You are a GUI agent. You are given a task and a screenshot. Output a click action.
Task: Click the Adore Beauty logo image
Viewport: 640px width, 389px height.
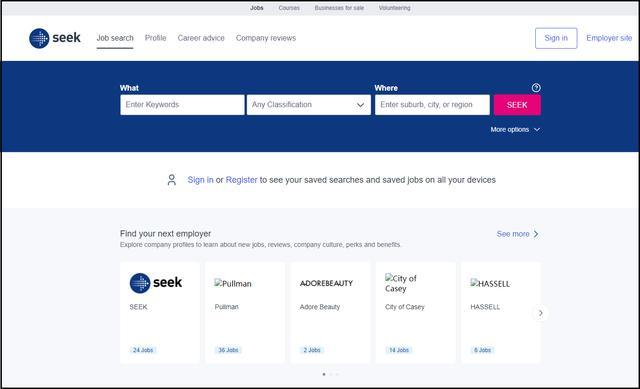[326, 283]
